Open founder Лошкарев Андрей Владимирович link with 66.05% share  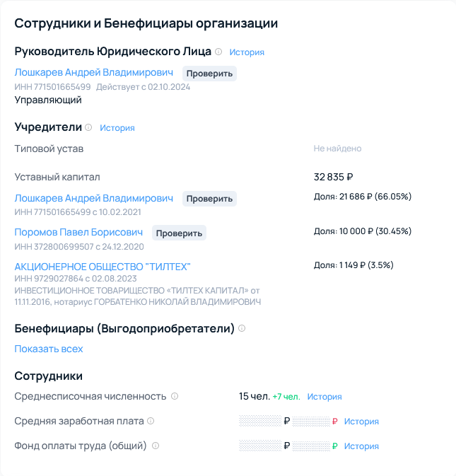(x=94, y=198)
